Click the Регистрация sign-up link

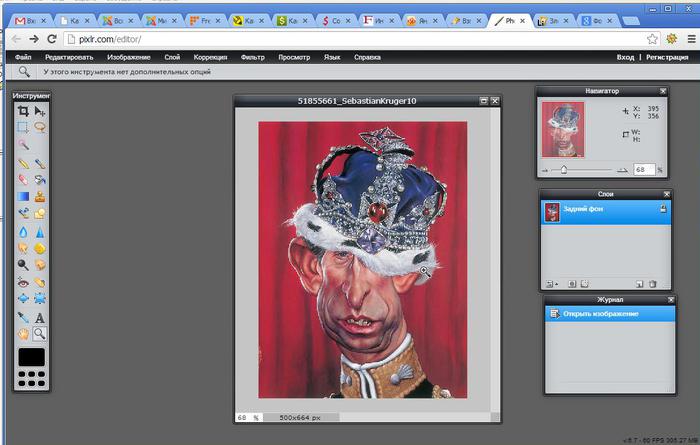coord(667,57)
